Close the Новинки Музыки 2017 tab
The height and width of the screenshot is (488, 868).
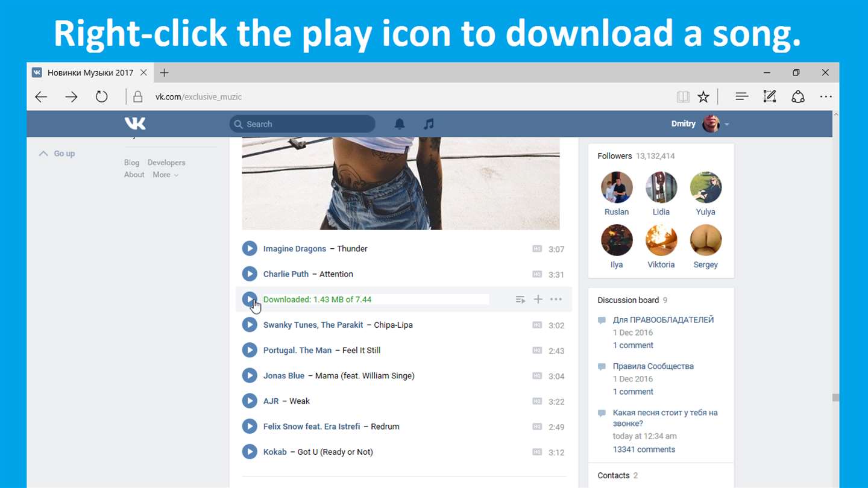point(143,73)
